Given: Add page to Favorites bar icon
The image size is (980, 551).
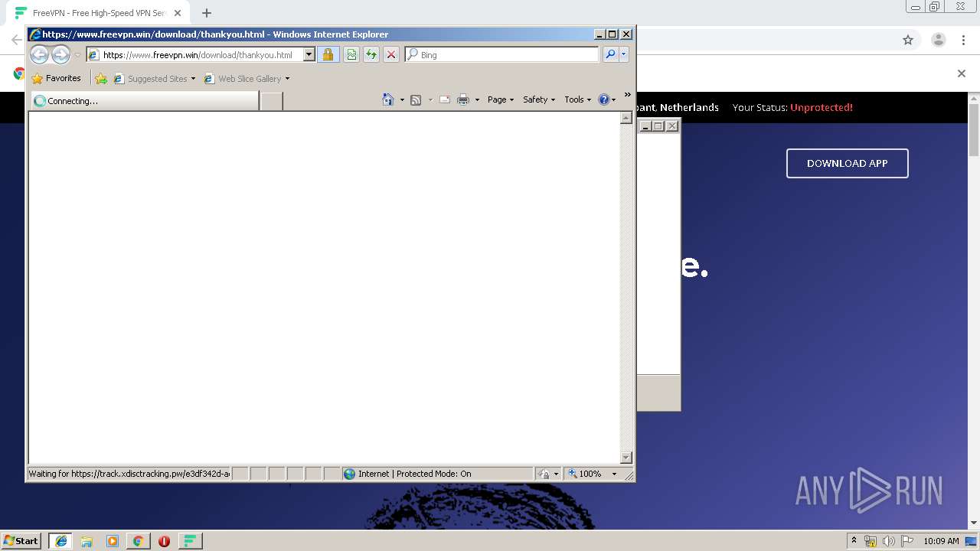Looking at the screenshot, I should (x=101, y=78).
